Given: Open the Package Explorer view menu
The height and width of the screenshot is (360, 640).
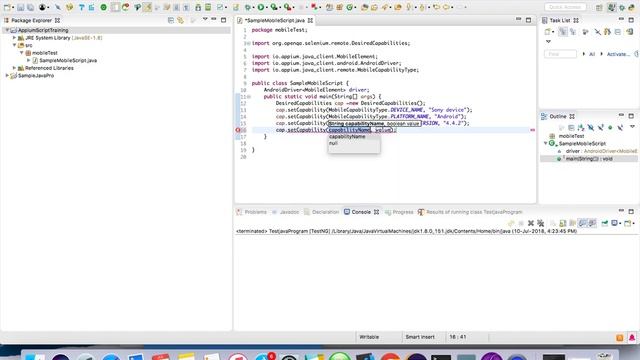Looking at the screenshot, I should [205, 20].
